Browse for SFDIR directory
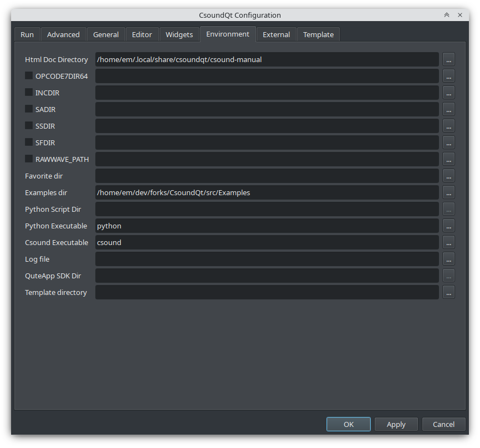 pyautogui.click(x=448, y=142)
